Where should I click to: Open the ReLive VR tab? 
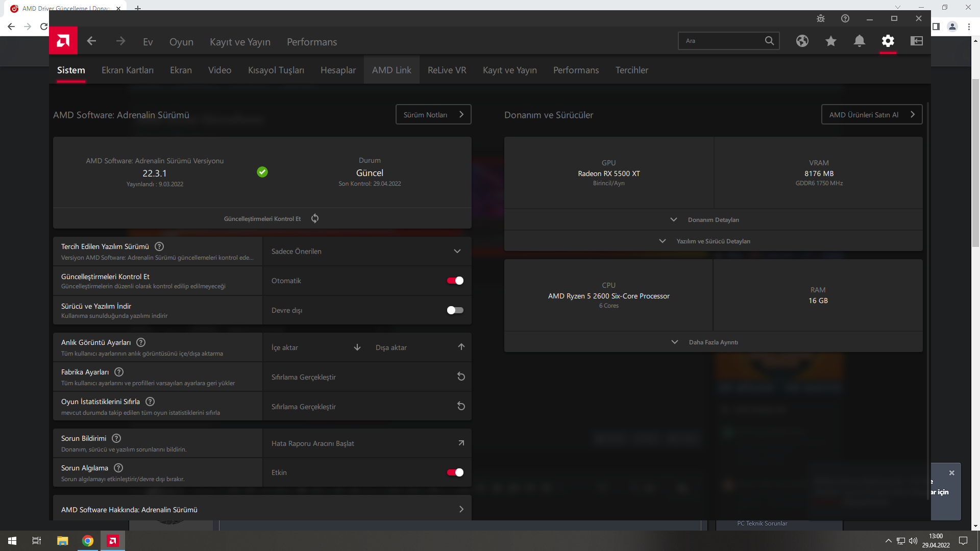point(447,70)
